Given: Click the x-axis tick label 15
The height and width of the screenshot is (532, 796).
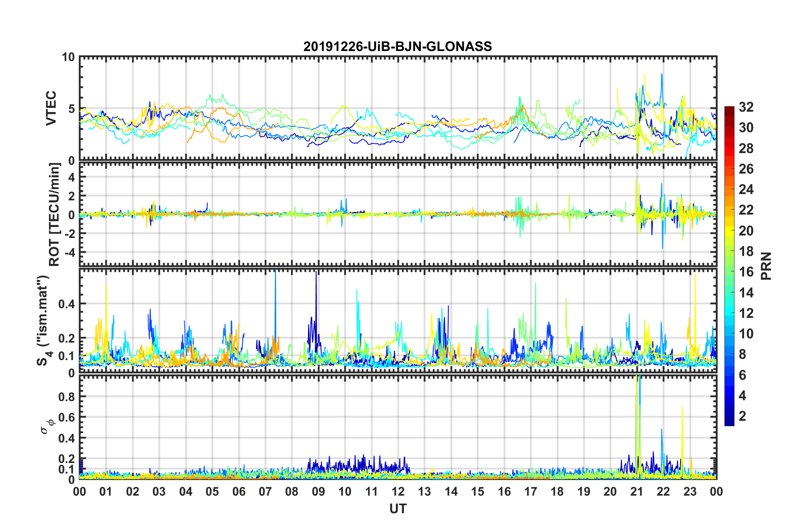Looking at the screenshot, I should click(478, 491).
